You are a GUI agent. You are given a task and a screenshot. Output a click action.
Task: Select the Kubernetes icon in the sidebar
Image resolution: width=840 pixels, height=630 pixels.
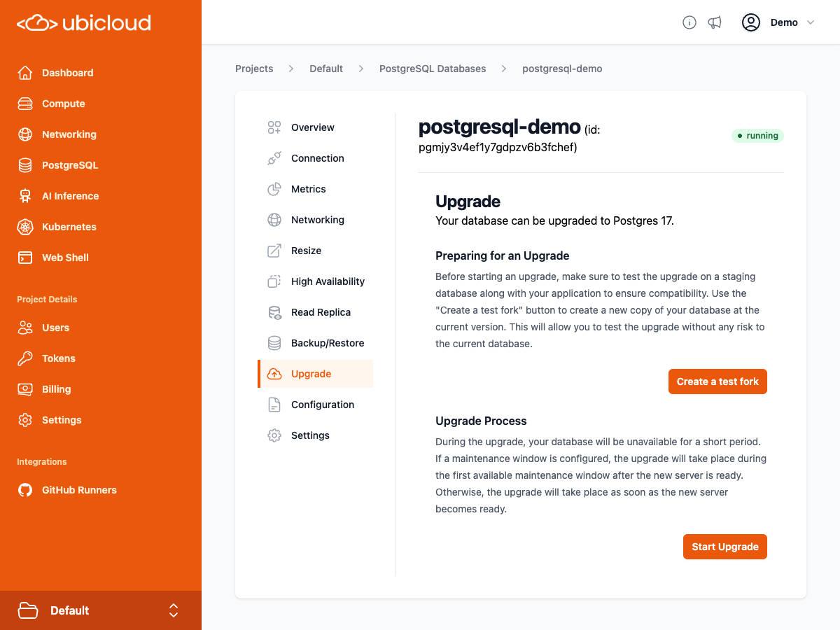click(x=25, y=227)
